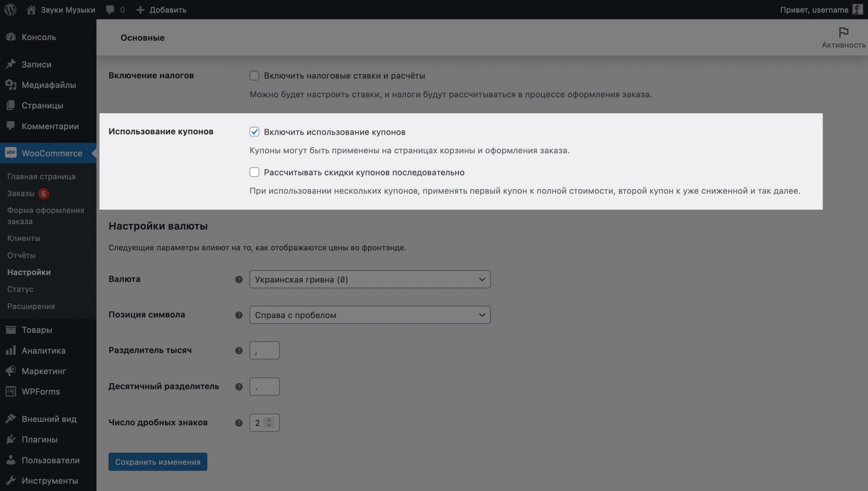Screen dimensions: 868x491
Task: Click the Товары products icon
Action: 11,330
